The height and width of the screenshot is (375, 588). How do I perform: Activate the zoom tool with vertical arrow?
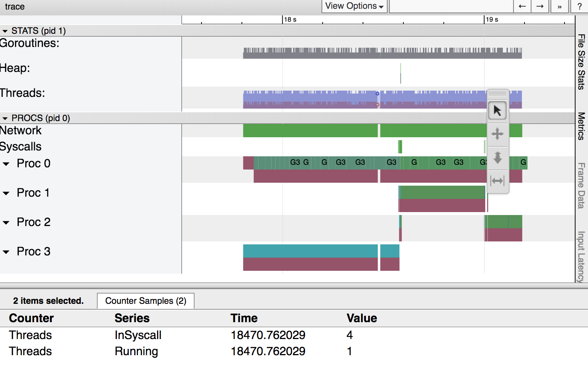(x=497, y=157)
